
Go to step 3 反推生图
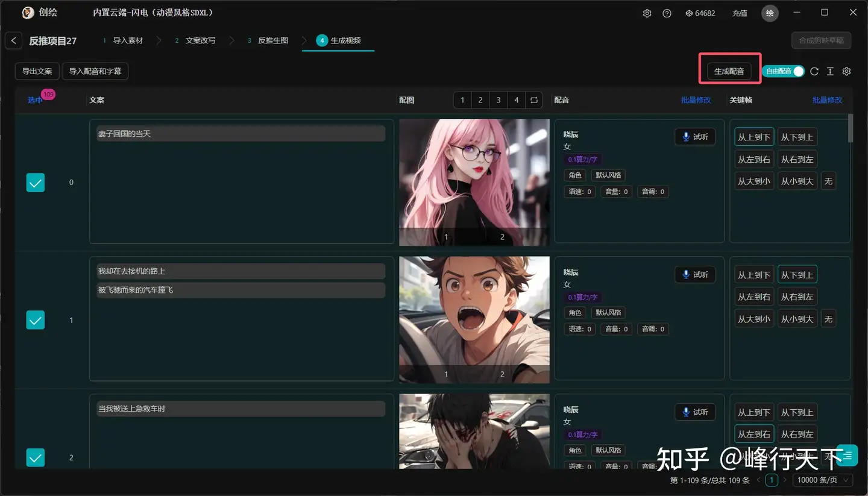(268, 40)
